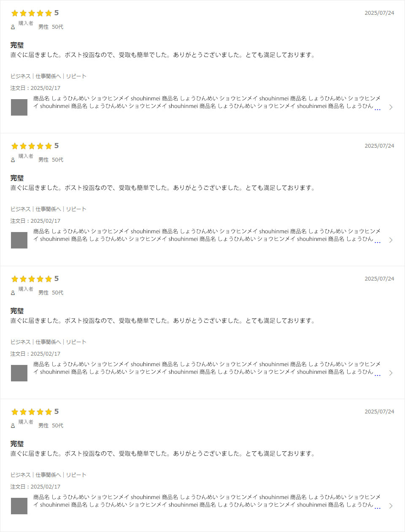The image size is (405, 532).
Task: Click the right chevron on the third review's product
Action: [x=391, y=373]
